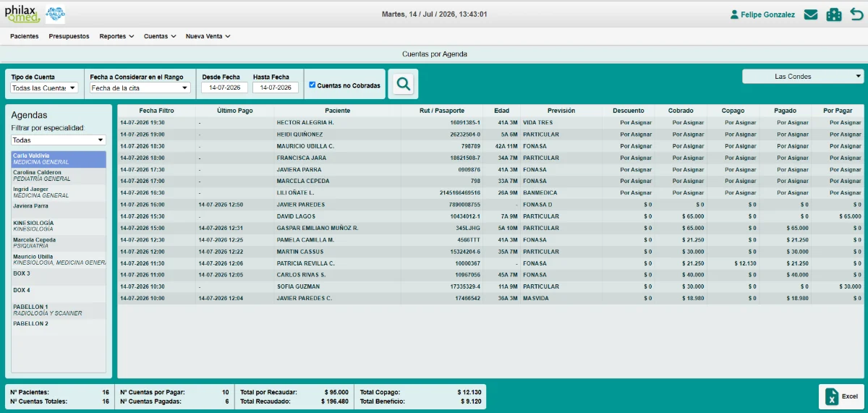Open the Las Condes branch selector
The height and width of the screenshot is (413, 868).
coord(803,76)
